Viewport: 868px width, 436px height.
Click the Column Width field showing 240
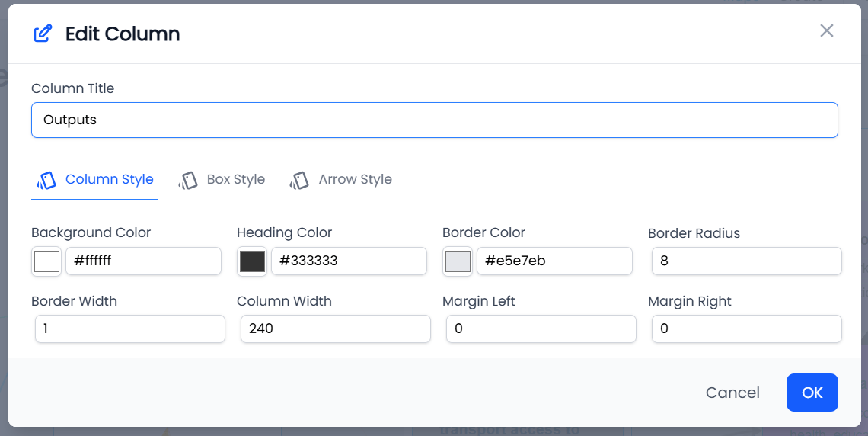[336, 329]
